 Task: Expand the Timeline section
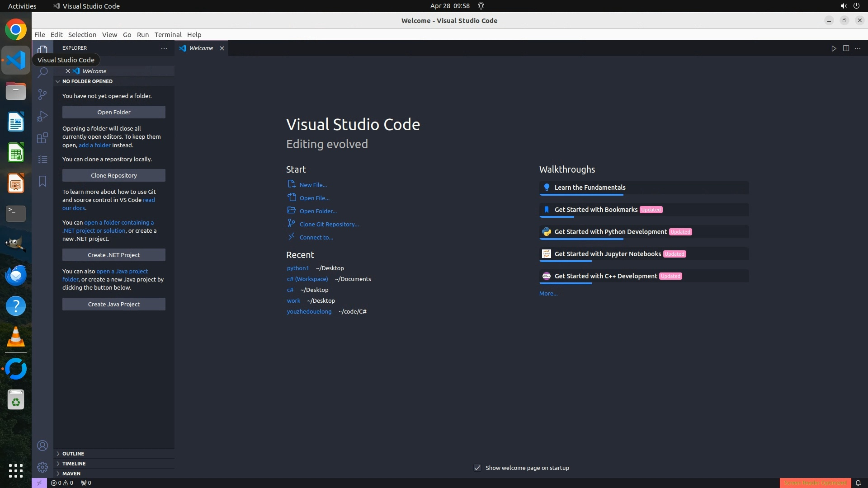click(x=74, y=463)
